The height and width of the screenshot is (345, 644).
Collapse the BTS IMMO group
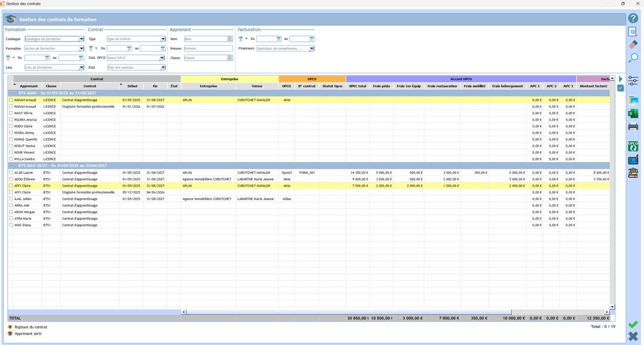[12, 93]
